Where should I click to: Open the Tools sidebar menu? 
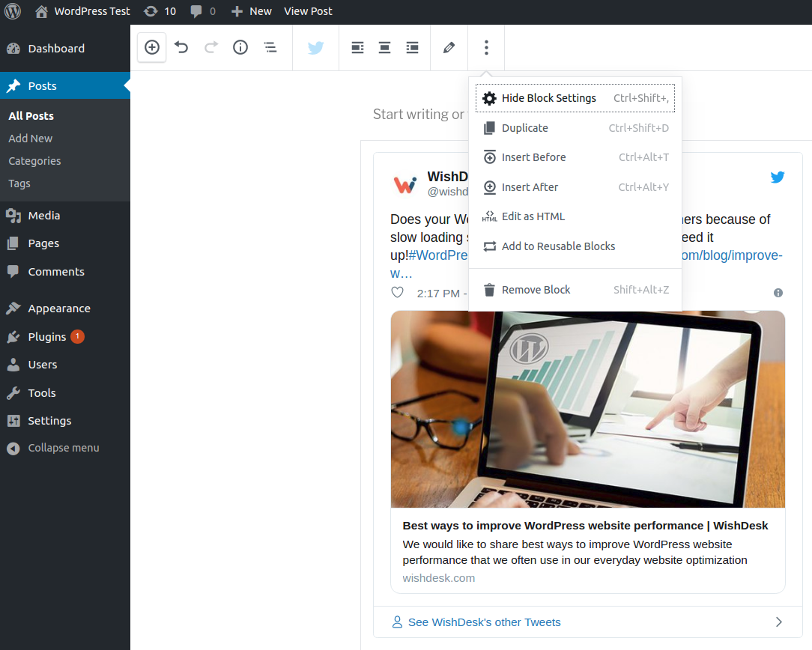(65, 393)
